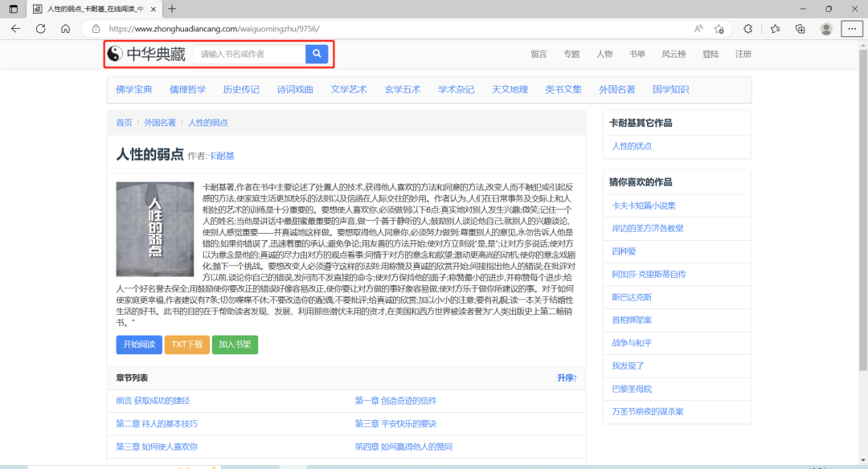This screenshot has height=469, width=868.
Task: Open tab actions menu icon
Action: click(14, 9)
